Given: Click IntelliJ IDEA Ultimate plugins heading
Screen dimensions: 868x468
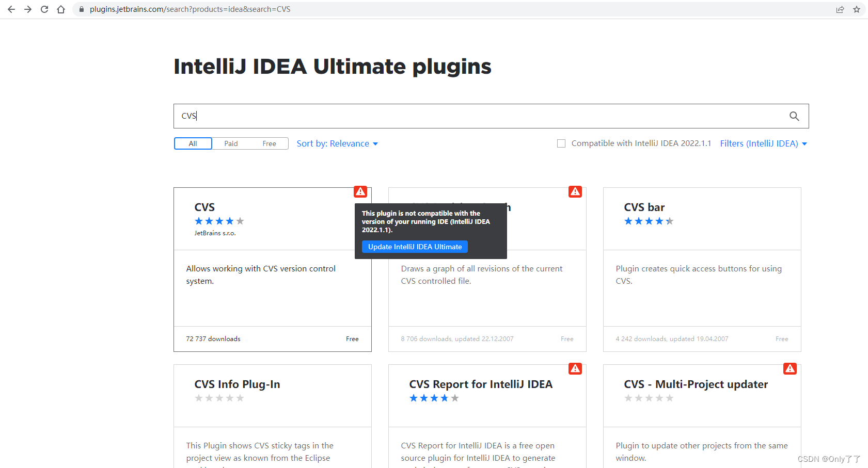Looking at the screenshot, I should (x=333, y=67).
